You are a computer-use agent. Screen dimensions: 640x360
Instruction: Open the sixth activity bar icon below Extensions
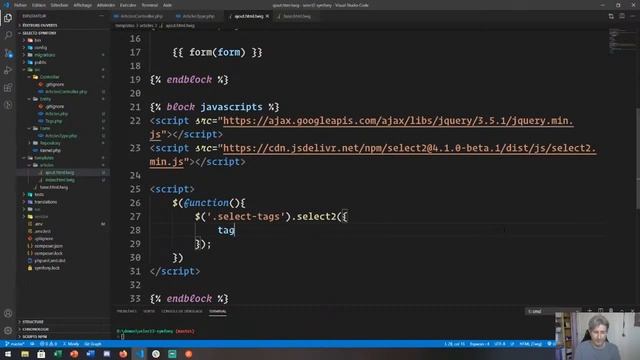coord(8,105)
